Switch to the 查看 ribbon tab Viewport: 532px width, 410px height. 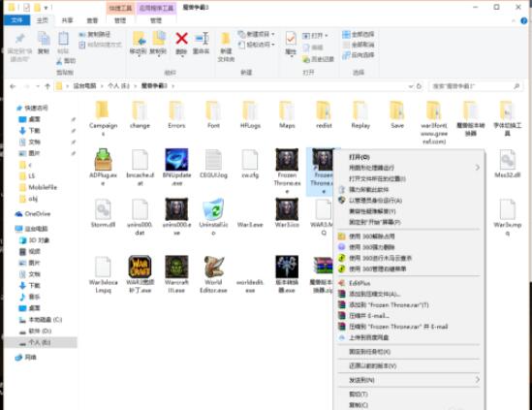92,20
